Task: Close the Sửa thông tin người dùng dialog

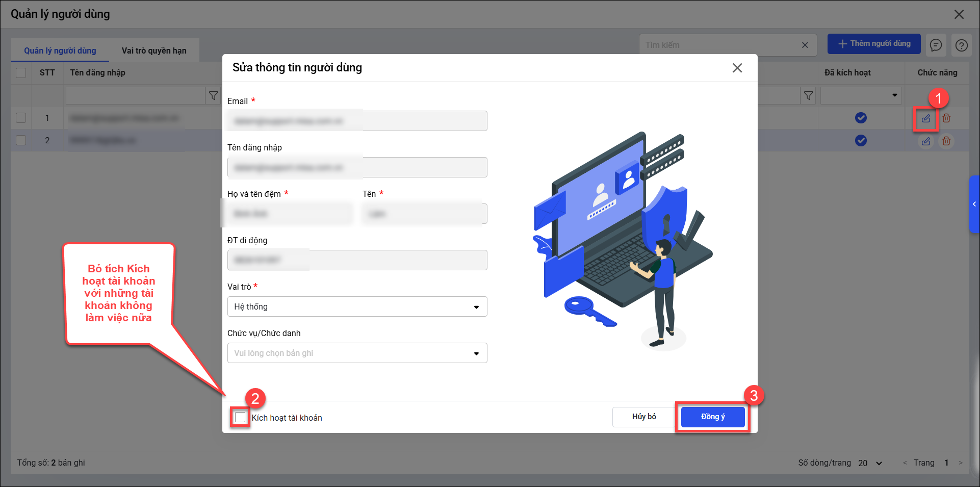Action: (737, 68)
